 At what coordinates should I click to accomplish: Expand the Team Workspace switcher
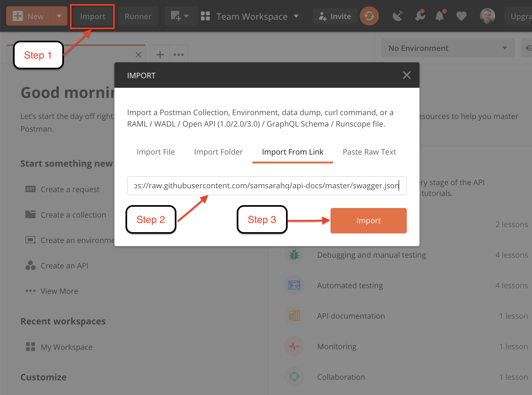coord(296,16)
